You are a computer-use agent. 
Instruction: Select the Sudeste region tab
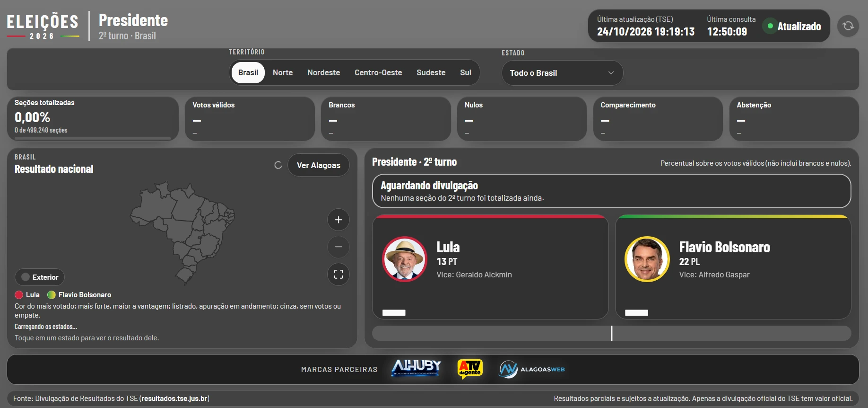click(x=431, y=73)
